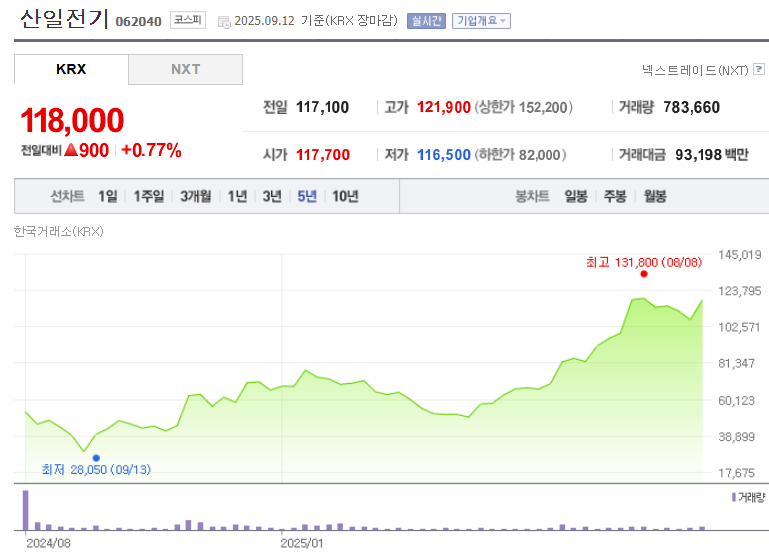Click the stock code 062040
The width and height of the screenshot is (769, 558).
tap(138, 22)
